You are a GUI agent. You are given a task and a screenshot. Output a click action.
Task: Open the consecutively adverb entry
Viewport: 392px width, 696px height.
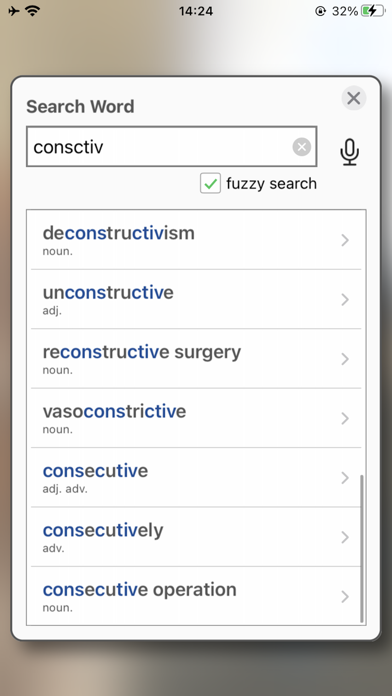point(196,537)
